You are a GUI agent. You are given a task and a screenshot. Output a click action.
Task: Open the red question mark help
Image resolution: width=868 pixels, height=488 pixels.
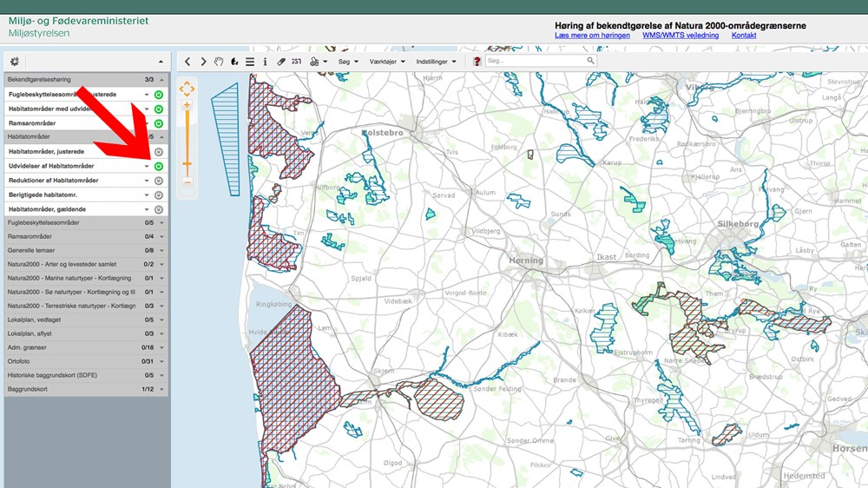click(477, 62)
